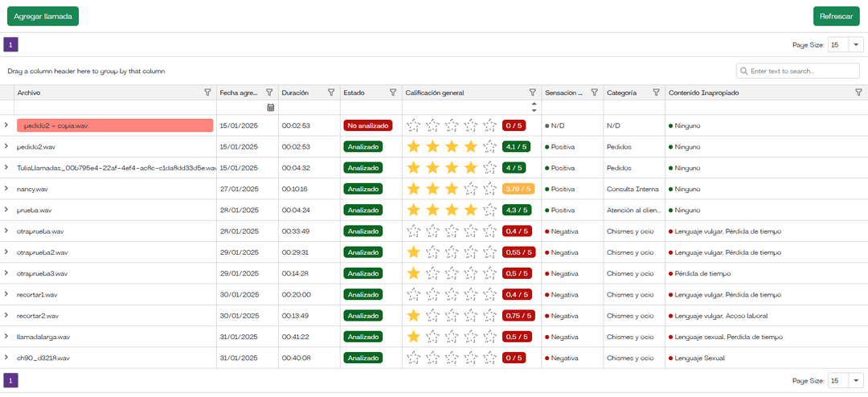Open the top Page Size dropdown
The width and height of the screenshot is (868, 397).
coord(856,45)
